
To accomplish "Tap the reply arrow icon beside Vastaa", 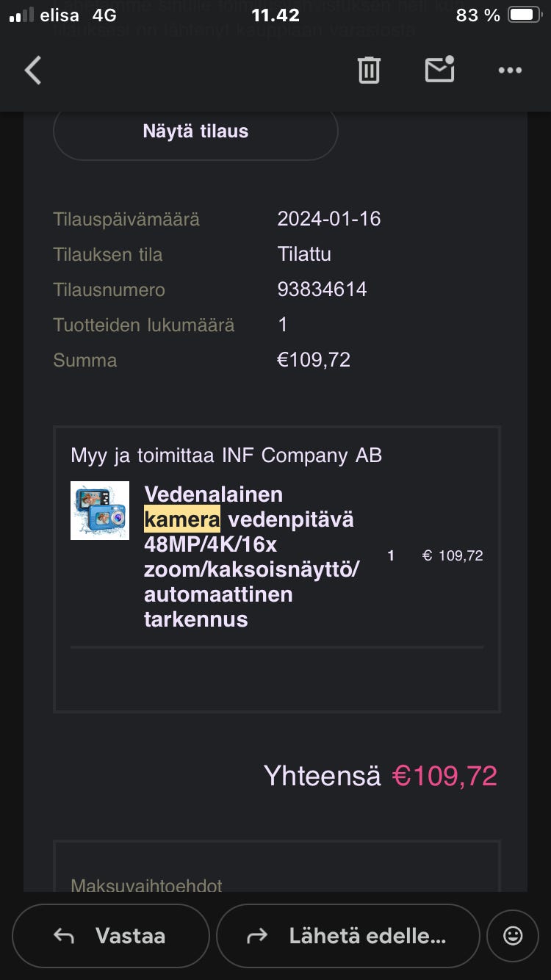I will 64,936.
